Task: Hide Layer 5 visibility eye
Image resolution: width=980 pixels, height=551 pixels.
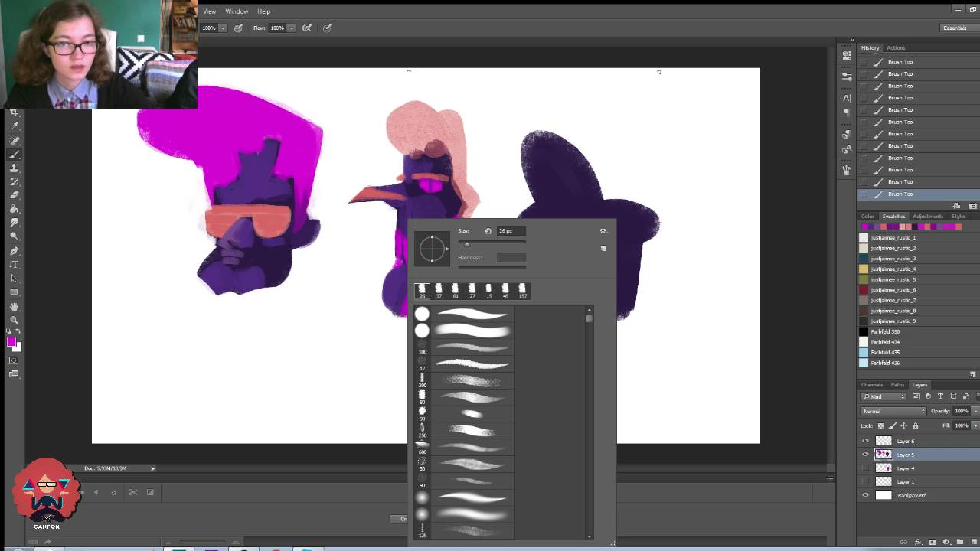Action: (x=865, y=455)
